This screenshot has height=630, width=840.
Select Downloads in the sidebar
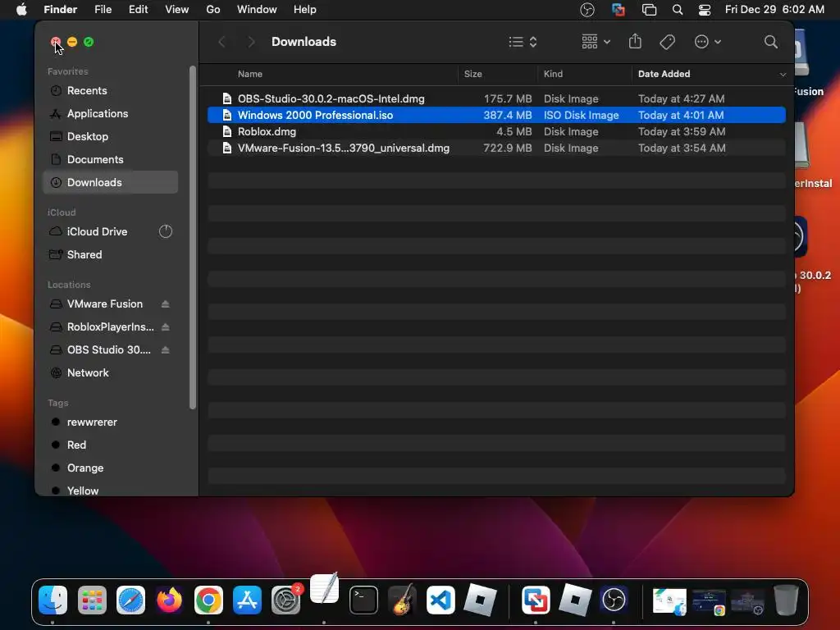pyautogui.click(x=110, y=182)
